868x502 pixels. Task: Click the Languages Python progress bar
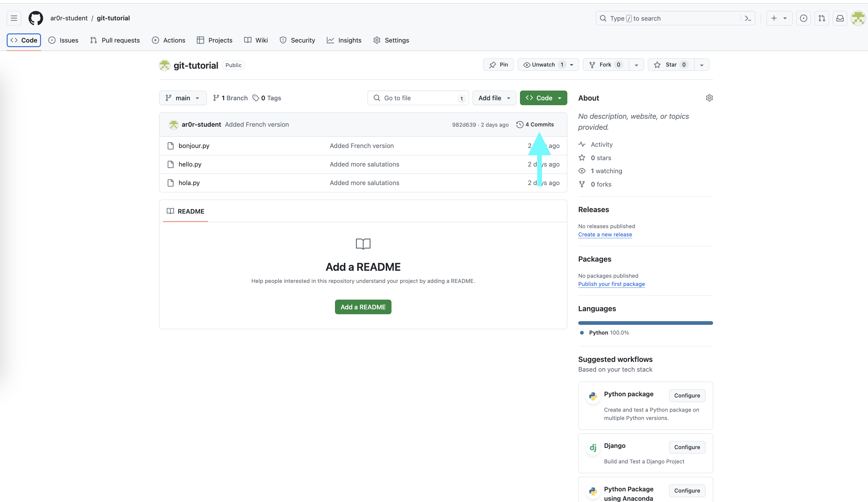pos(645,323)
